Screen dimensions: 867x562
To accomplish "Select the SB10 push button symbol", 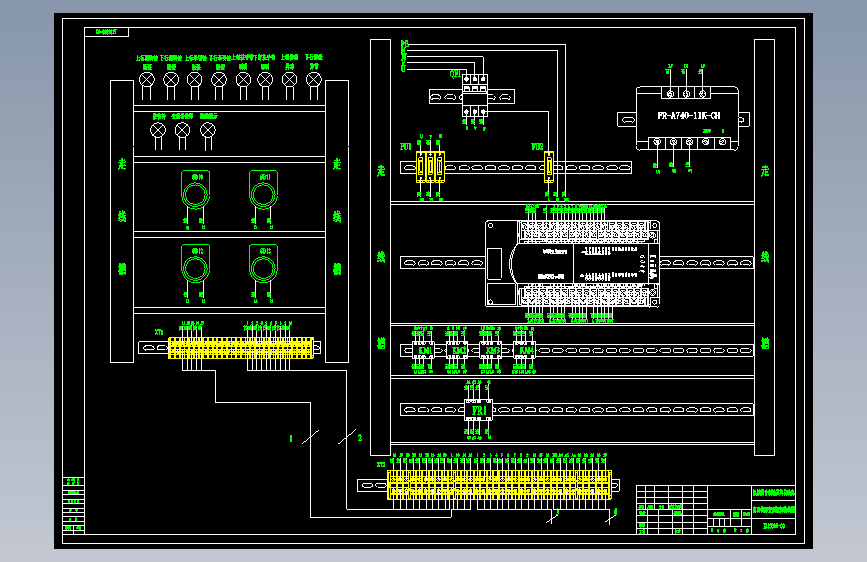I will point(195,190).
